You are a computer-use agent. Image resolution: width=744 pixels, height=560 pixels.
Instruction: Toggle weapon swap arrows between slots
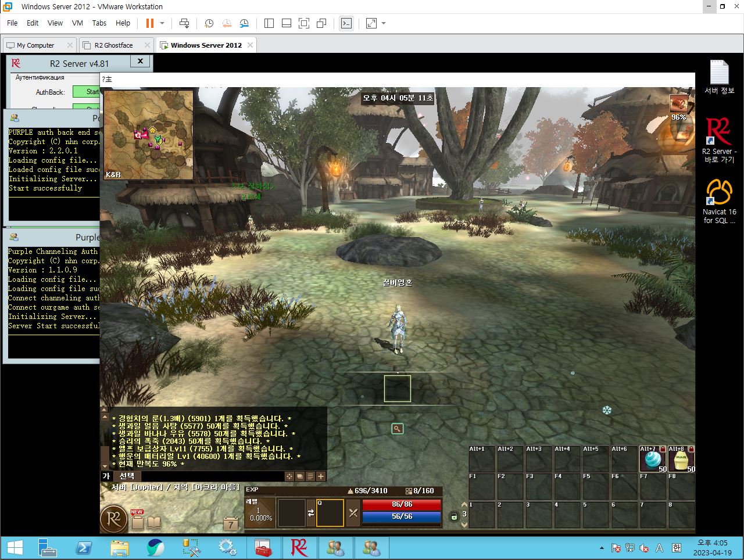[x=311, y=513]
